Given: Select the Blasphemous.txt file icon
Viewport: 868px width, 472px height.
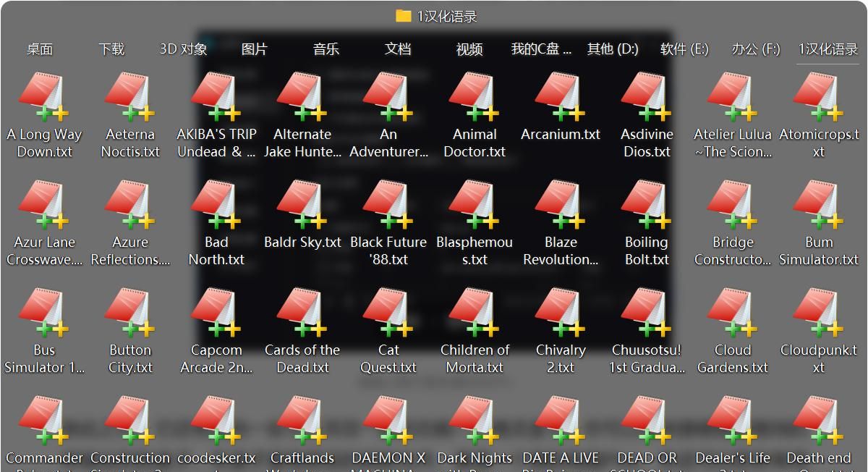Looking at the screenshot, I should click(475, 204).
